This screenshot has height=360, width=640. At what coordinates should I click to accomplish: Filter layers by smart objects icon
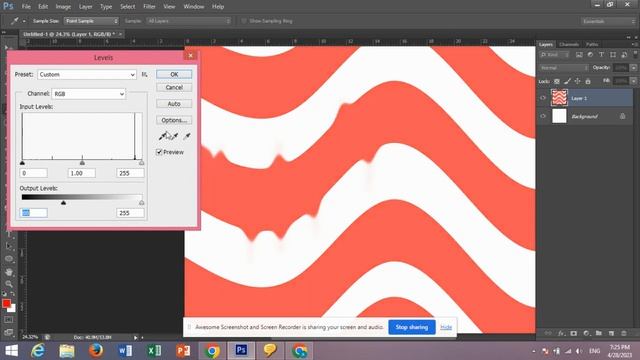tap(624, 55)
